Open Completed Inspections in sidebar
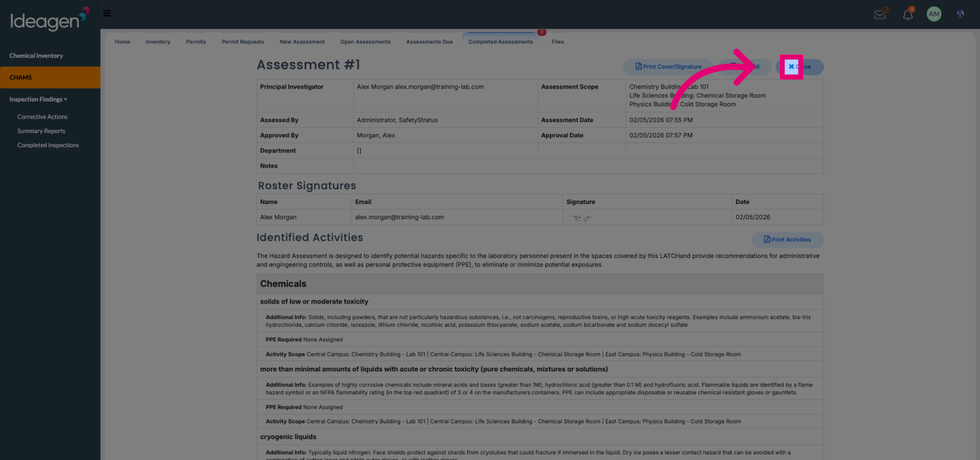The height and width of the screenshot is (460, 980). [48, 145]
